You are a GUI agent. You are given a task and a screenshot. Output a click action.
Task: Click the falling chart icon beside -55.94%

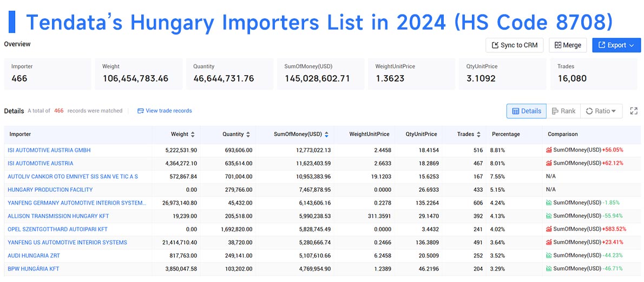[549, 216]
